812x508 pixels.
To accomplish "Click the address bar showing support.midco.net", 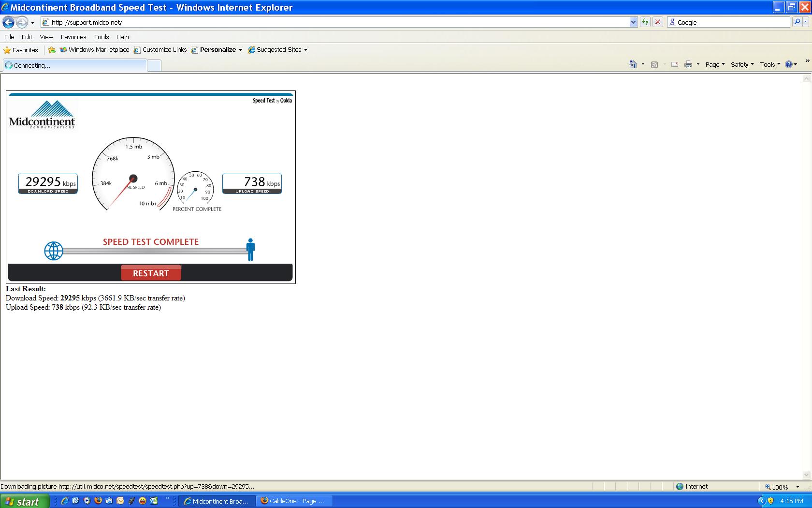I will pyautogui.click(x=335, y=22).
